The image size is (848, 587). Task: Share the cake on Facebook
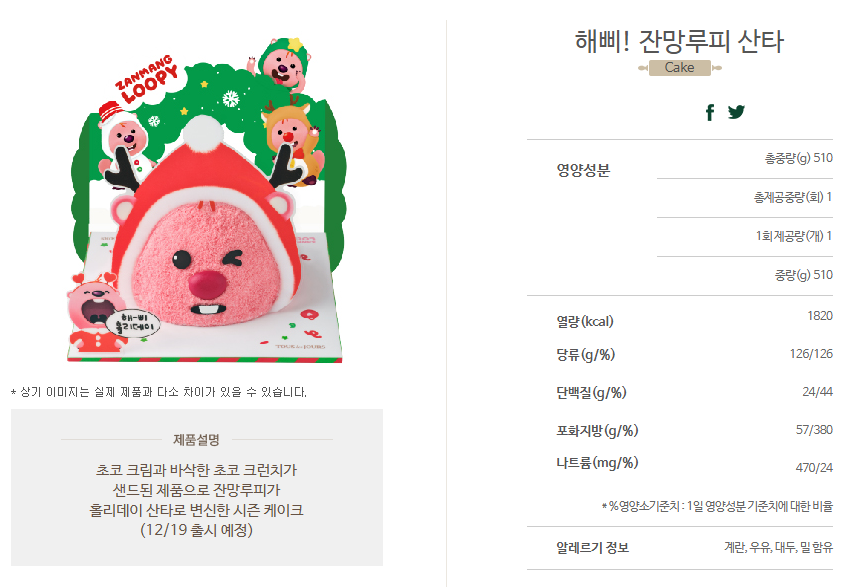[x=710, y=112]
